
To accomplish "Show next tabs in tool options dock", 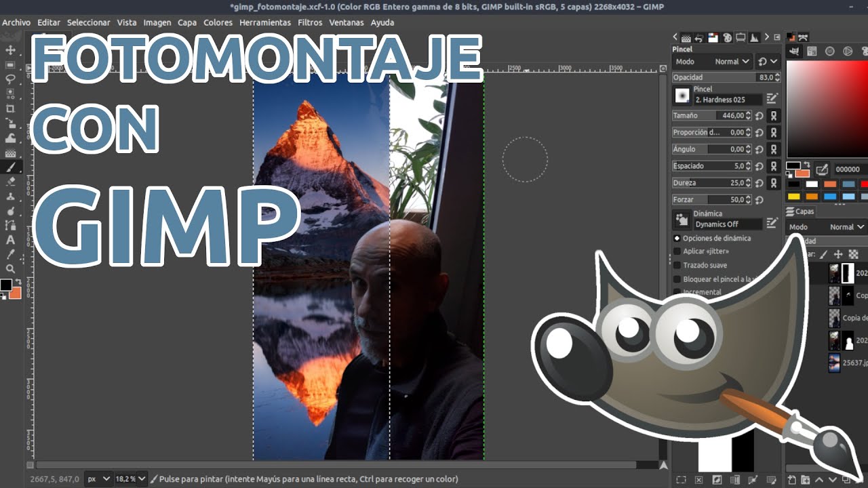I will pos(767,37).
